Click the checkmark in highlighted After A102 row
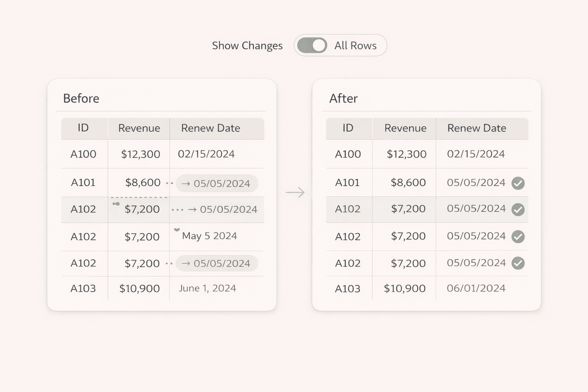588x392 pixels. point(518,209)
